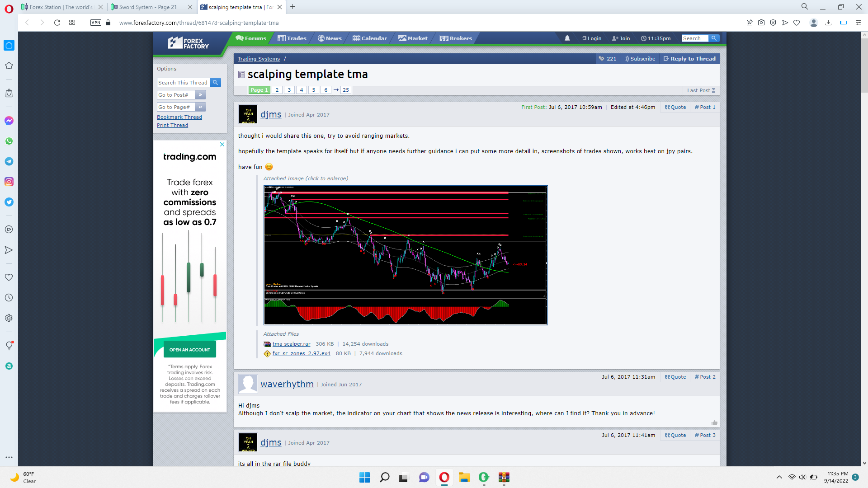Enlarge the attached chart image
The height and width of the screenshot is (488, 868).
click(x=406, y=255)
